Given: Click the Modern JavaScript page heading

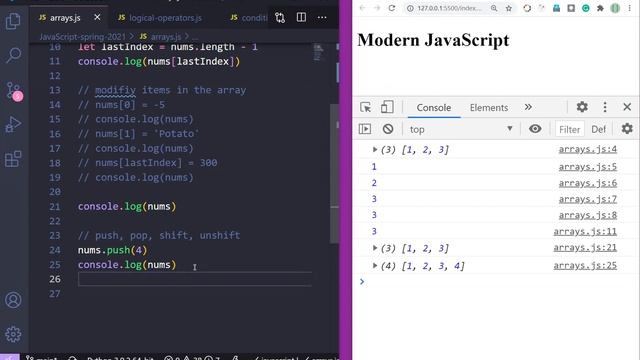Looking at the screenshot, I should 433,40.
